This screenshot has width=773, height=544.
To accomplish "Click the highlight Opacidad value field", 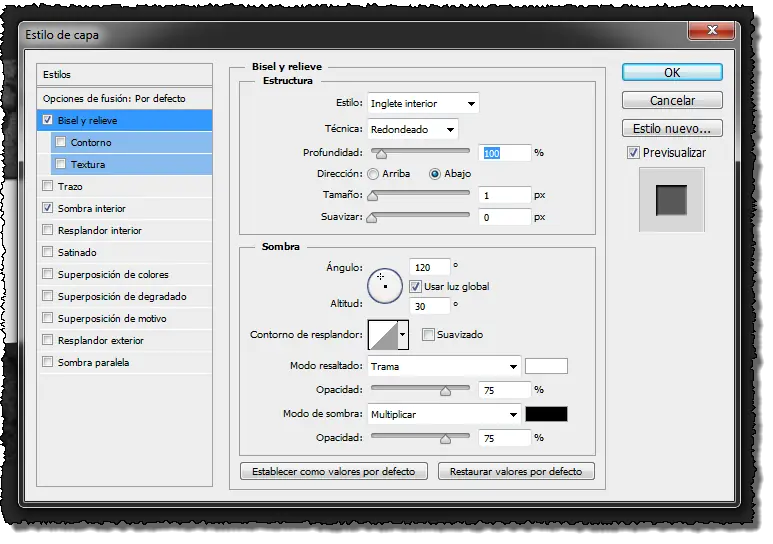I will click(505, 390).
